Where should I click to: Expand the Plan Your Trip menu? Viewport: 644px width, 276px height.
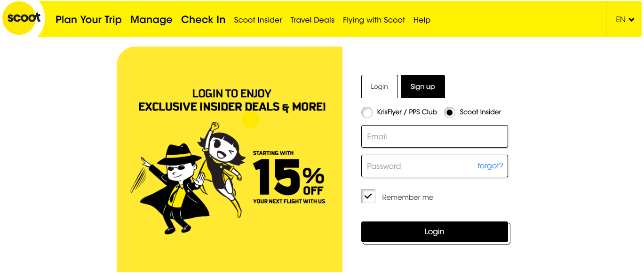point(88,20)
